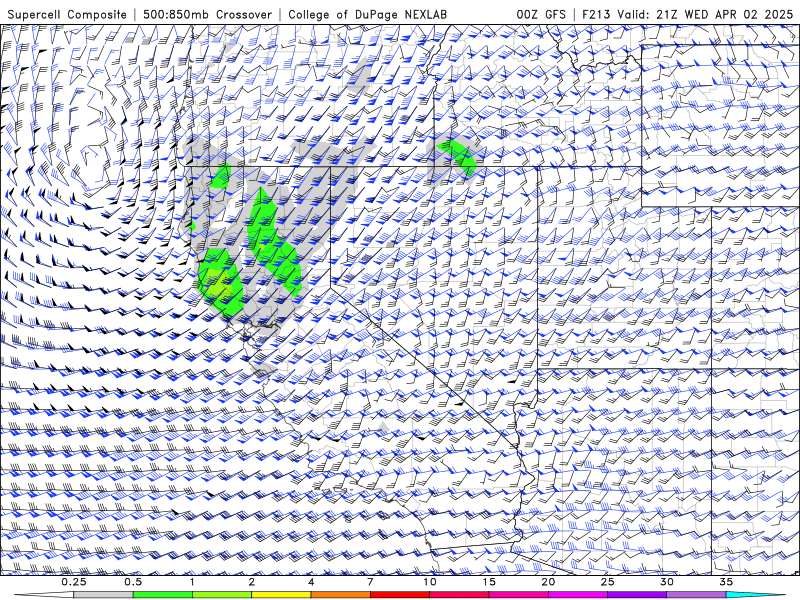This screenshot has height=600, width=800.
Task: Click the 35 label on the color scale
Action: [726, 582]
